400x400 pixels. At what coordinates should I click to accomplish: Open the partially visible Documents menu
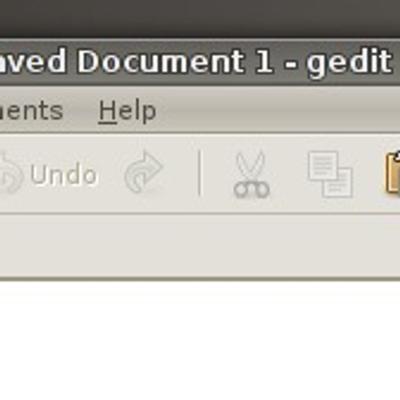(x=31, y=111)
